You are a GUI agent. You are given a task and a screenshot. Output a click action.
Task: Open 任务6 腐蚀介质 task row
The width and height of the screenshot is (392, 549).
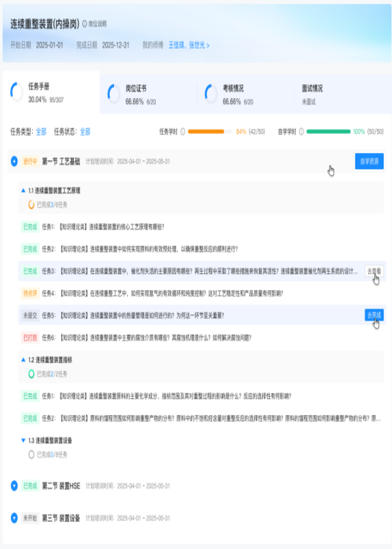click(202, 338)
